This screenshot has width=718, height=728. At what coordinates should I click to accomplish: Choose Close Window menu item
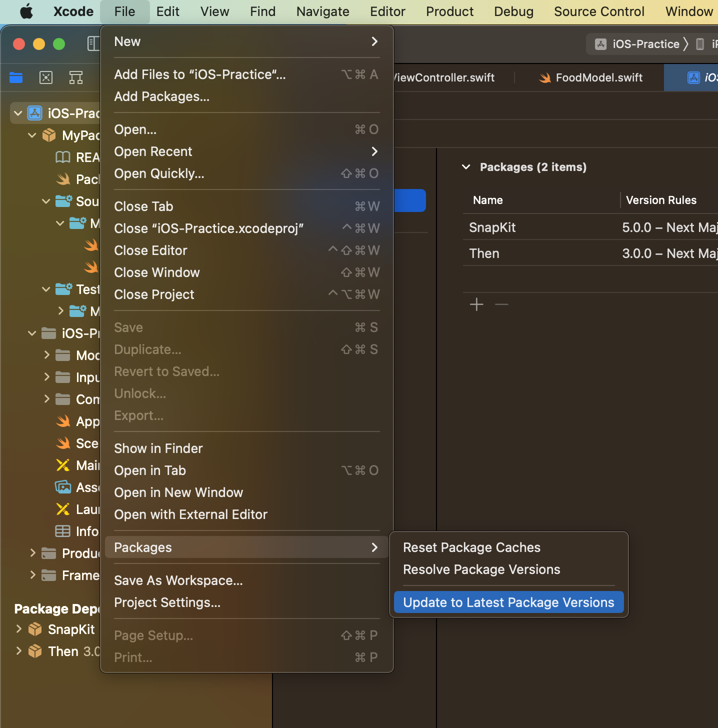[x=247, y=272]
